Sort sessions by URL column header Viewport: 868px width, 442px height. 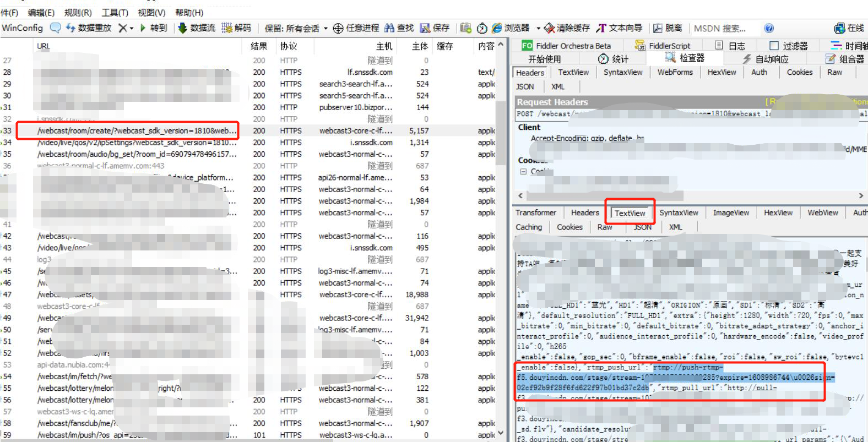tap(43, 46)
